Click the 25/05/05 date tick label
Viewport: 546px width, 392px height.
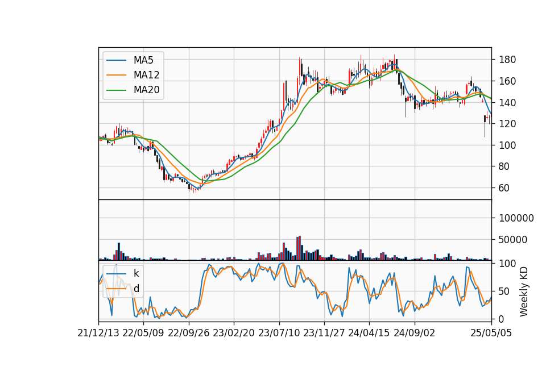click(x=491, y=333)
